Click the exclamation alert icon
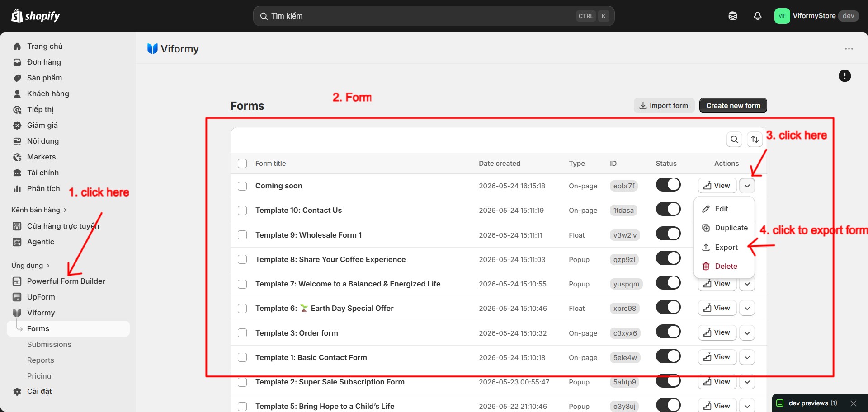 click(844, 76)
